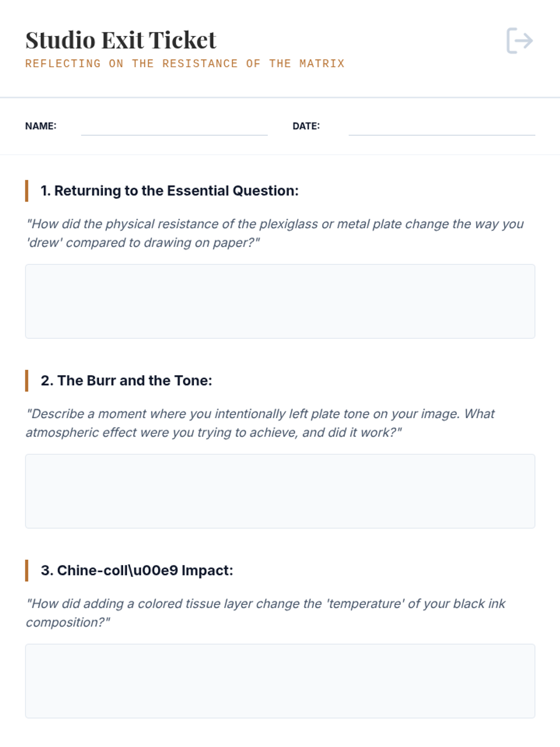Click the orange bar beside heading 1
This screenshot has height=747, width=560.
(27, 191)
